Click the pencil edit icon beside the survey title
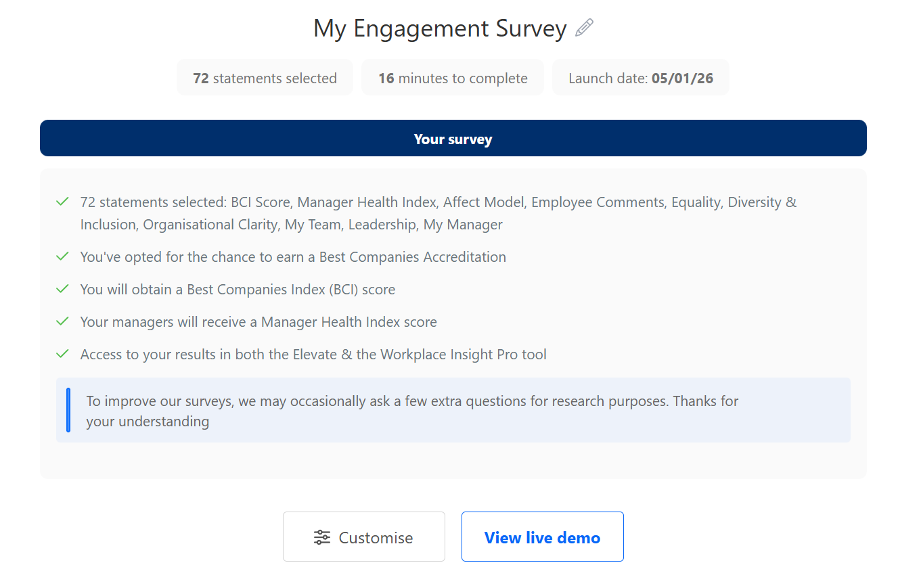 [x=584, y=28]
